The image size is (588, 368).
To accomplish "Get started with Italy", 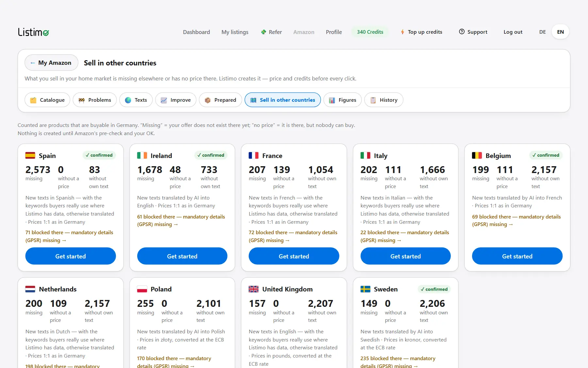I will (406, 256).
